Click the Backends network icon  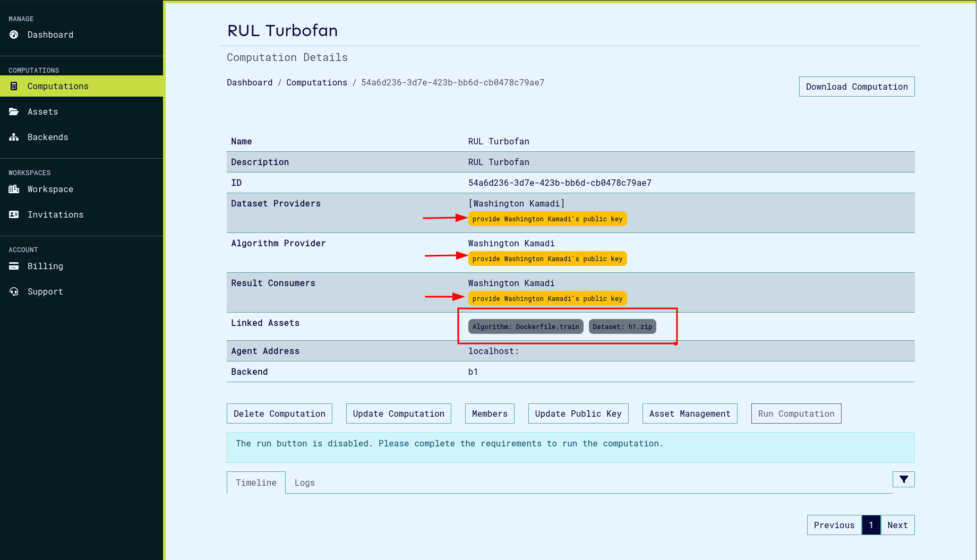point(14,137)
